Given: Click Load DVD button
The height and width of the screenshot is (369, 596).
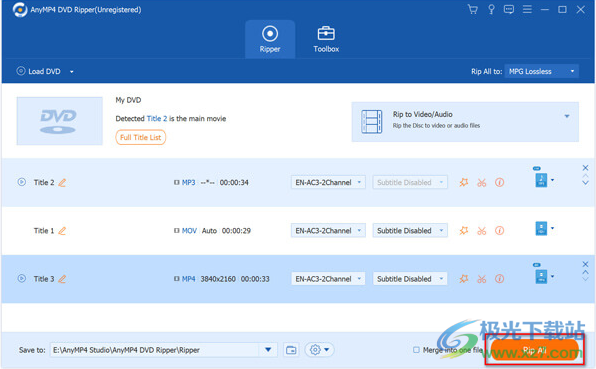Looking at the screenshot, I should [x=38, y=71].
